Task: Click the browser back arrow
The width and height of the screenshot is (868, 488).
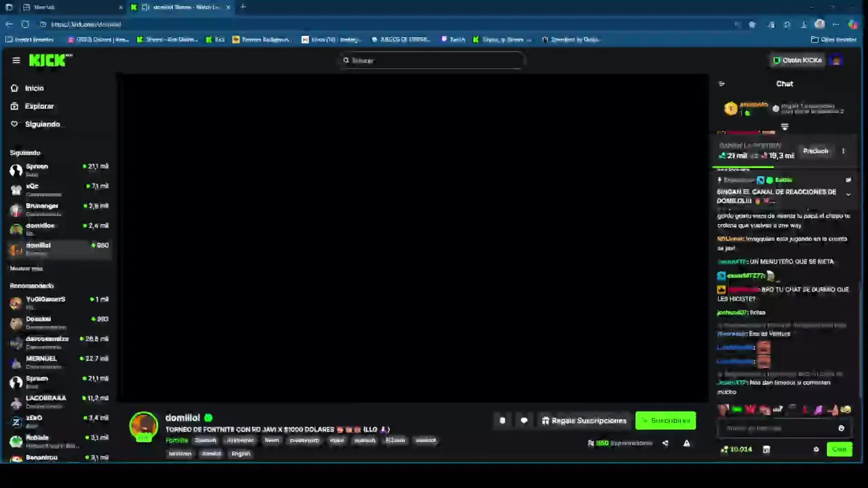Action: [x=9, y=24]
